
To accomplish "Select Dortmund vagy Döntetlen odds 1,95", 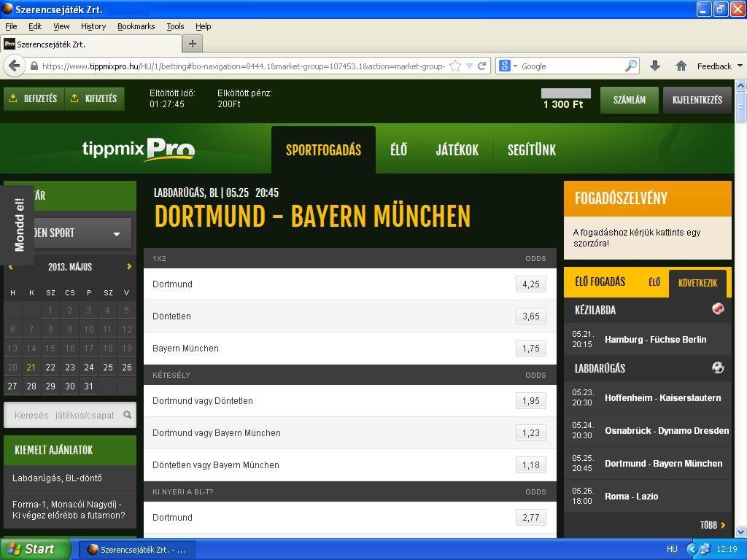I will tap(531, 401).
